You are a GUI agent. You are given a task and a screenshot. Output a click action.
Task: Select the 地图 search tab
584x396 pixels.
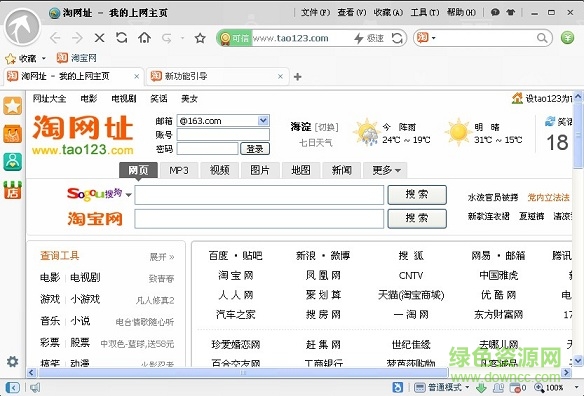(x=301, y=170)
